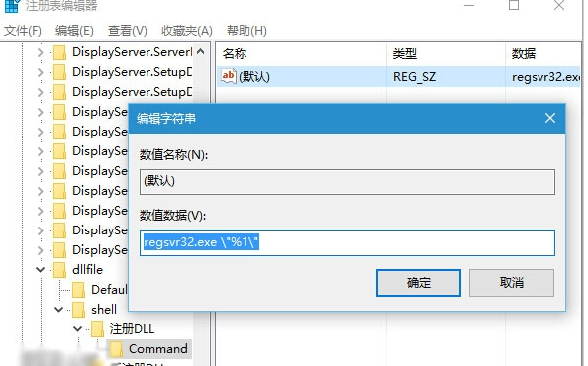
Task: Open the 查看(V) menu
Action: click(127, 31)
